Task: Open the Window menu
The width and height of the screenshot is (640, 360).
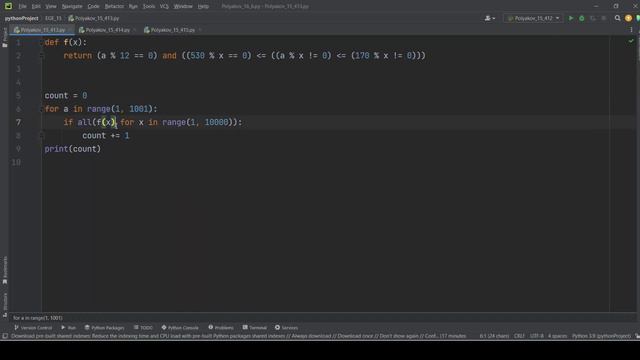Action: (183, 6)
